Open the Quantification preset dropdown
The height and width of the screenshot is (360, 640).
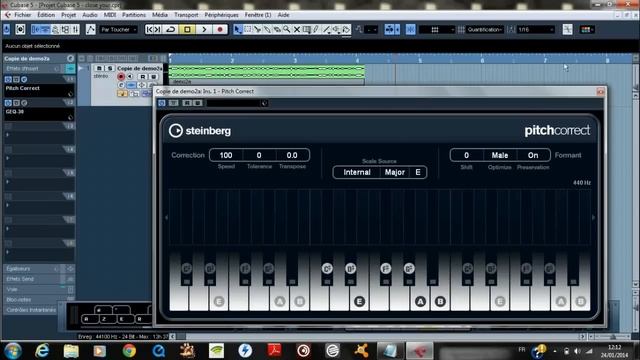tap(485, 29)
